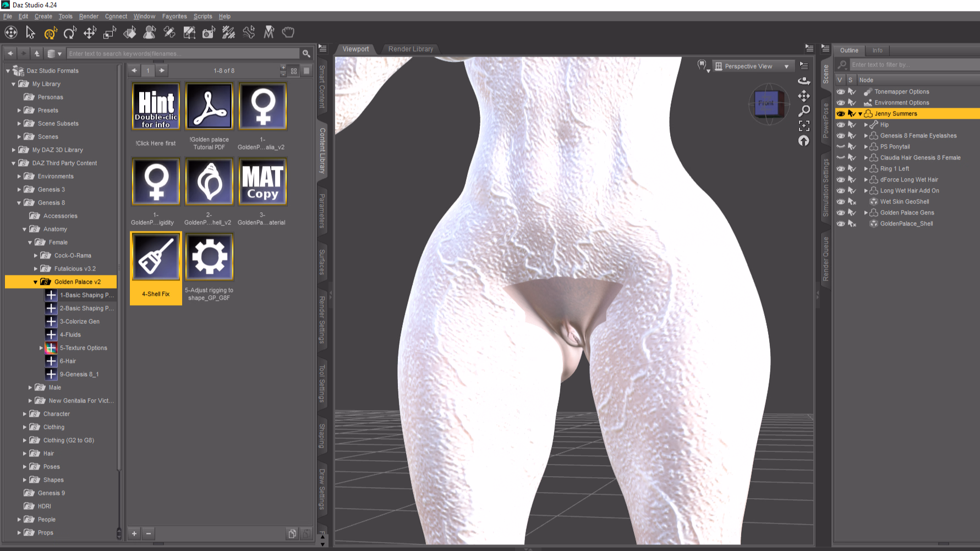Hide the Ring 1 Left node
This screenshot has width=980, height=551.
click(x=840, y=169)
